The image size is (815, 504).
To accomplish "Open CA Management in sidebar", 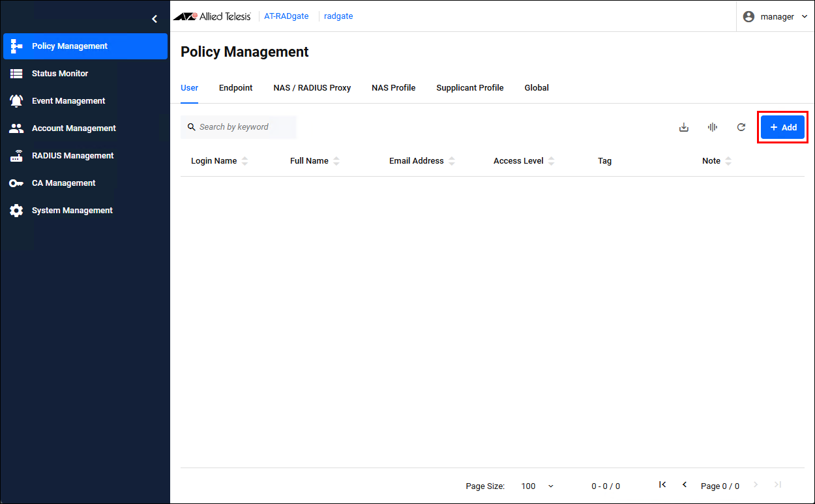I will point(85,183).
